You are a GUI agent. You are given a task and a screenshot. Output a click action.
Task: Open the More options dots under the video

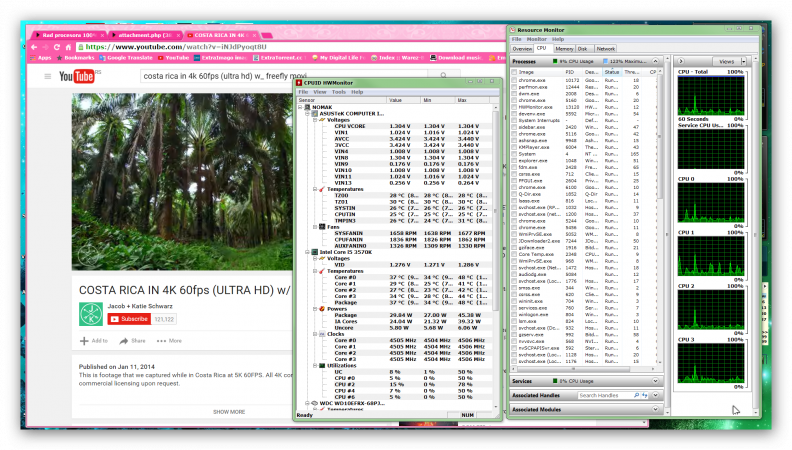point(161,341)
